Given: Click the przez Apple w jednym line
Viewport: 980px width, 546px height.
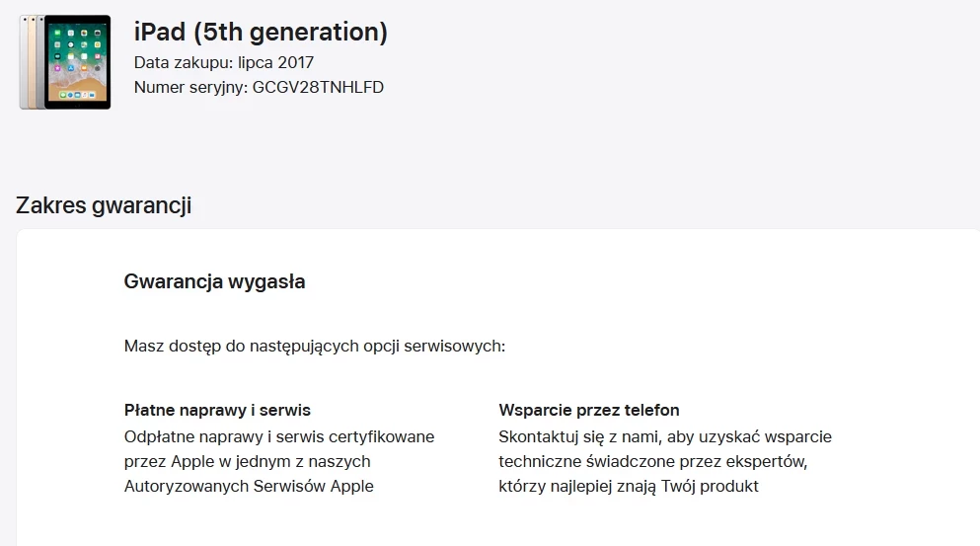Looking at the screenshot, I should point(247,461).
